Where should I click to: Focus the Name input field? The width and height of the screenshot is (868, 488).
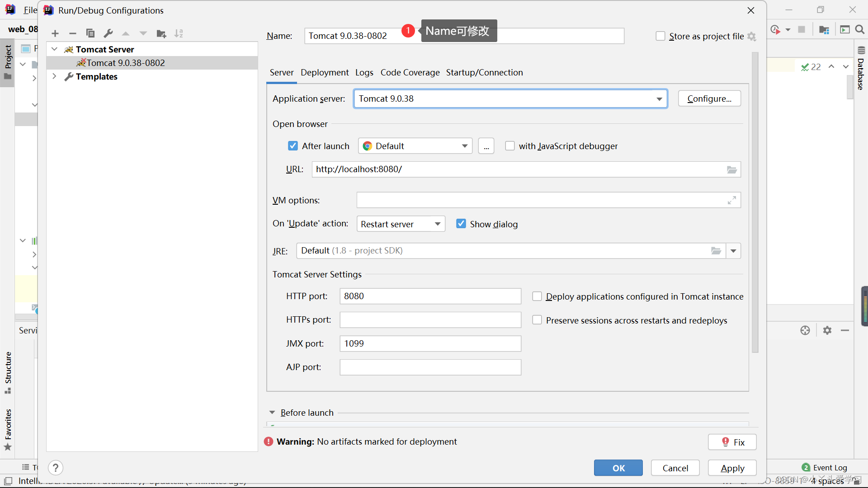tap(464, 36)
